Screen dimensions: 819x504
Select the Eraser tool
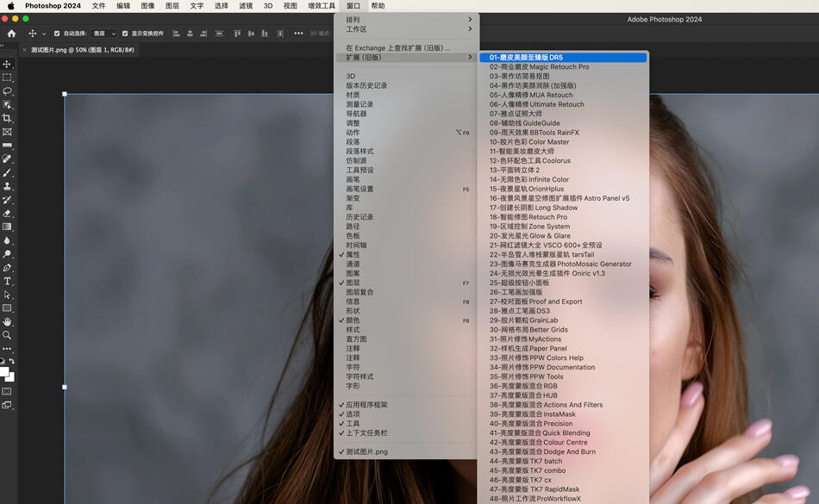pos(7,214)
